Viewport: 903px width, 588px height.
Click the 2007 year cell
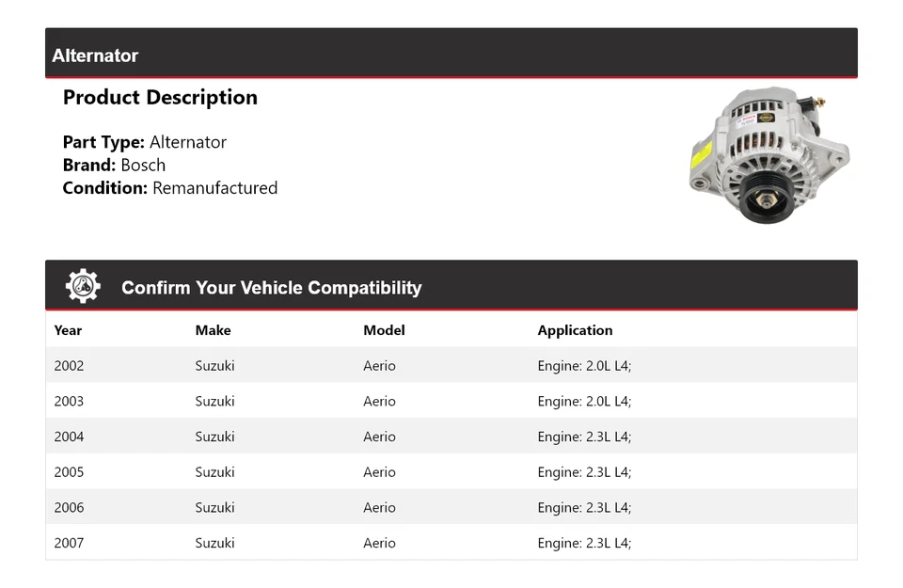(69, 543)
